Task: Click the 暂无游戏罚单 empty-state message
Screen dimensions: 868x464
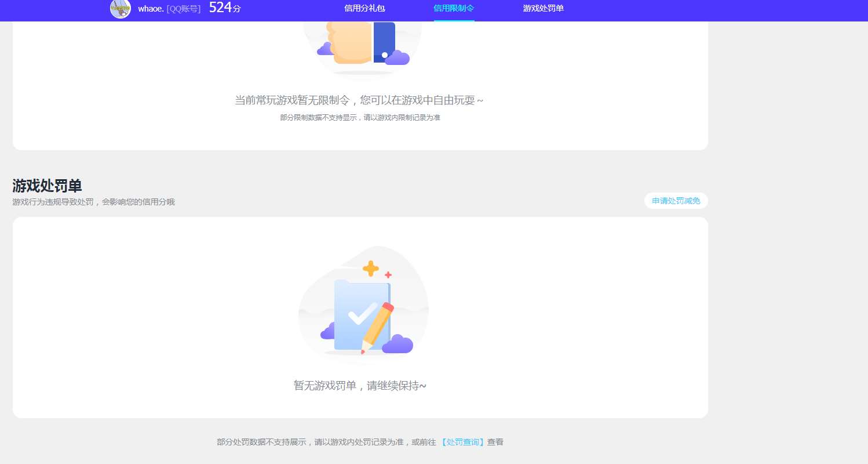Action: pos(360,386)
